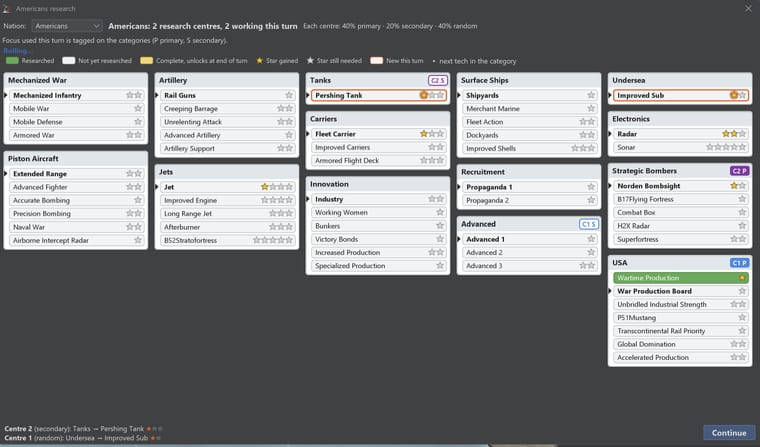Select the Artillery category header
Viewport: 760px width, 447px height.
tap(227, 80)
